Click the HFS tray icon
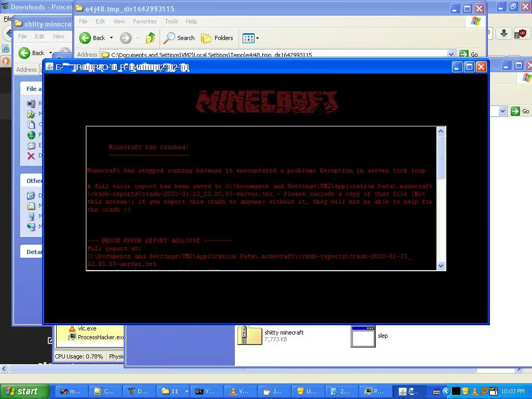Viewport: 532px width, 399px height. point(494,392)
